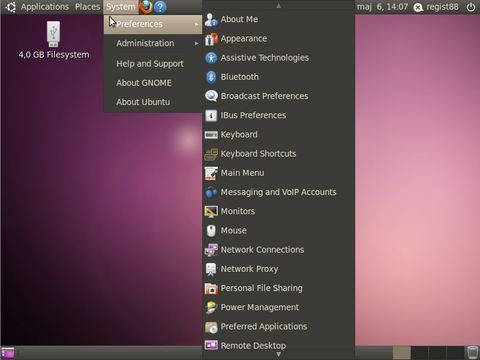480x360 pixels.
Task: Open the power shutdown icon
Action: [471, 7]
